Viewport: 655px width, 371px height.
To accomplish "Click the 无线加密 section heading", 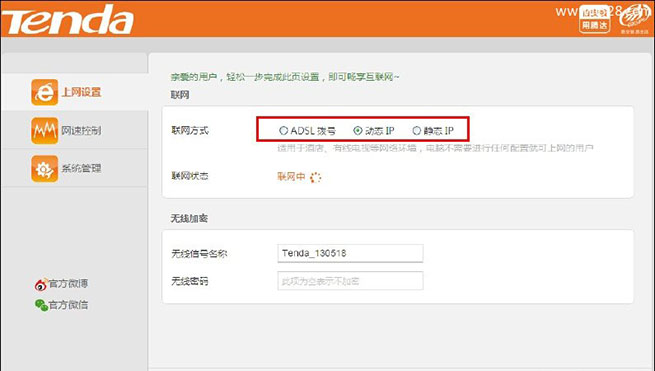I will click(x=189, y=219).
